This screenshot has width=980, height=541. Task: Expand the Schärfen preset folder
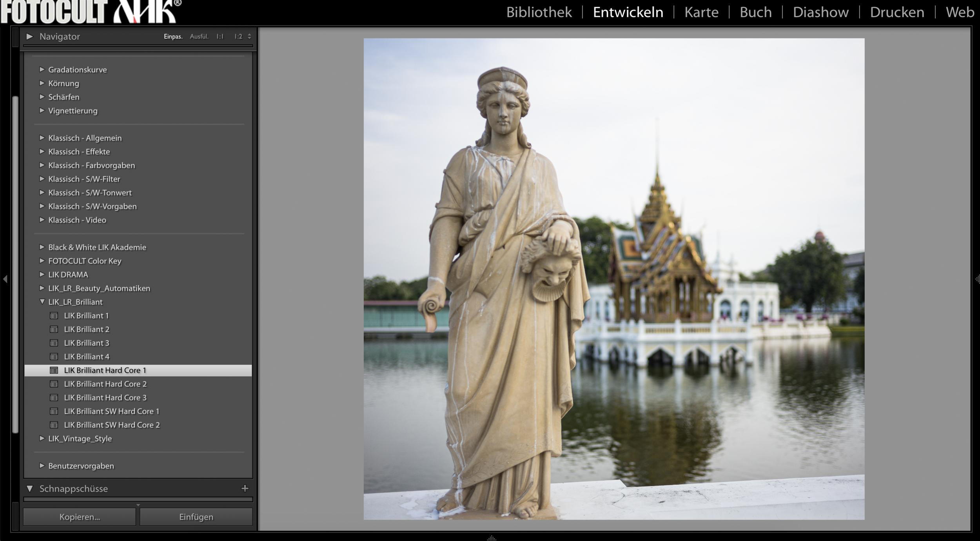tap(42, 97)
